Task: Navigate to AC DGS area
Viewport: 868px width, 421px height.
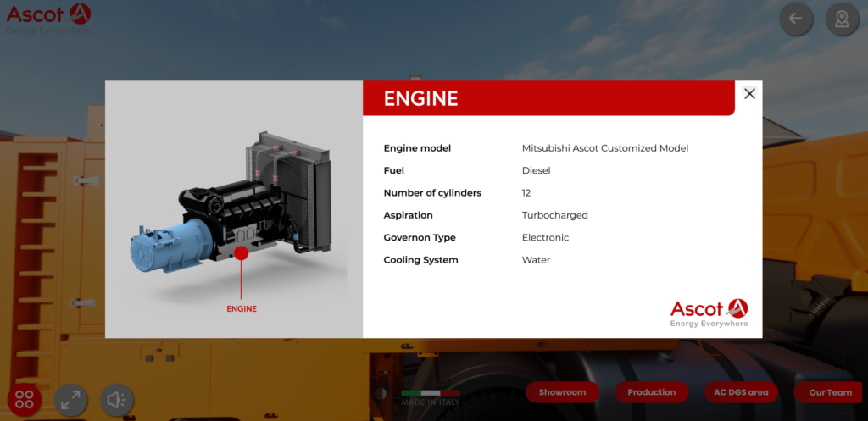Action: click(x=741, y=392)
